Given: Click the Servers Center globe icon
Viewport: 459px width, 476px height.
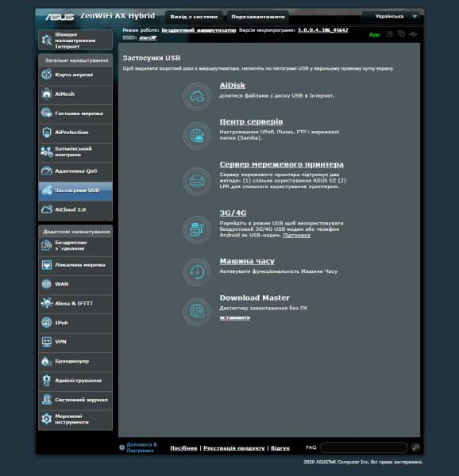Looking at the screenshot, I should coord(197,136).
